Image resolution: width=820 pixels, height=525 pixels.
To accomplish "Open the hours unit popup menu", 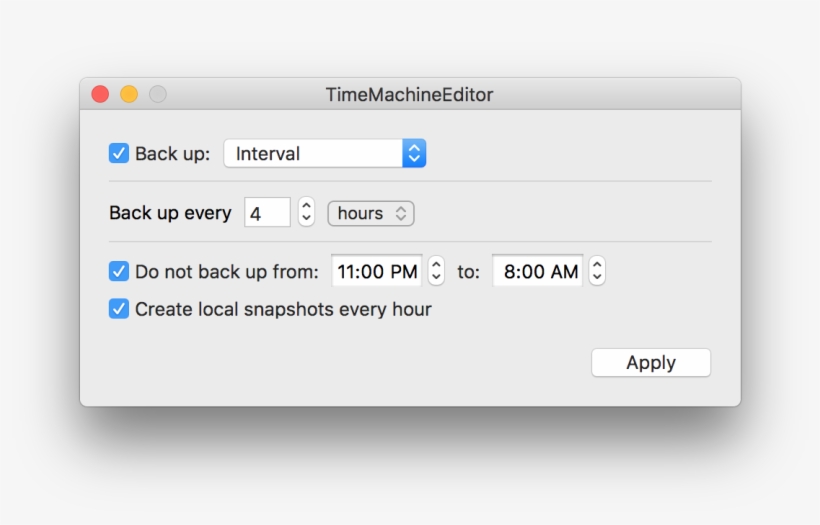I will (x=371, y=213).
